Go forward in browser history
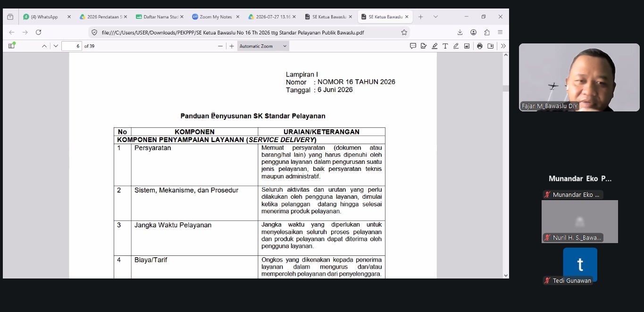644x312 pixels. click(25, 32)
